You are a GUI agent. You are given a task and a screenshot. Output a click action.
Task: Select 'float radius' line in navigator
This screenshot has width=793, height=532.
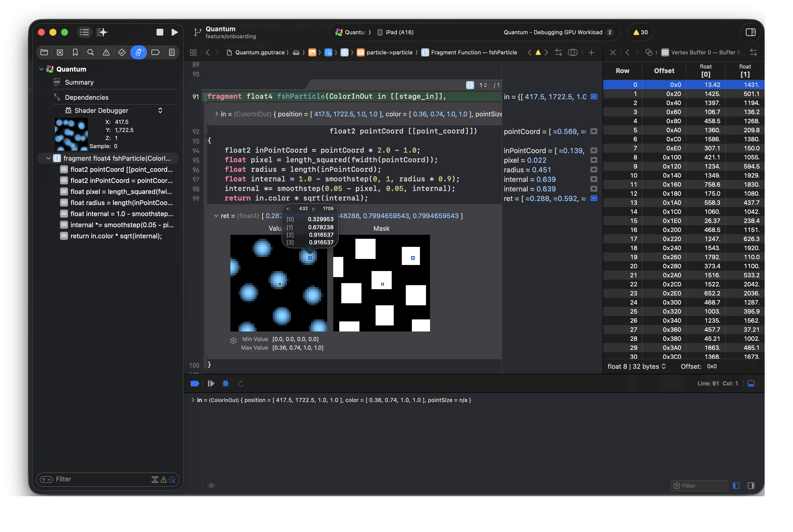click(x=121, y=203)
